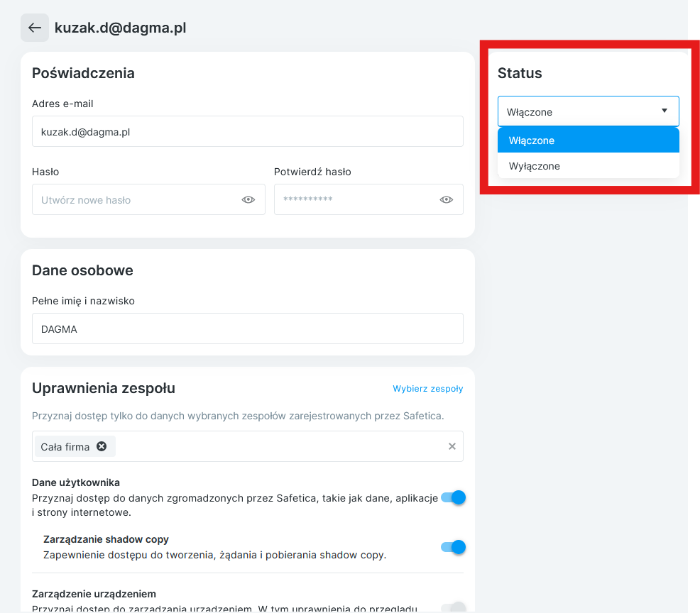The height and width of the screenshot is (613, 700).
Task: Open the Wybierz zespoły link
Action: pos(427,389)
